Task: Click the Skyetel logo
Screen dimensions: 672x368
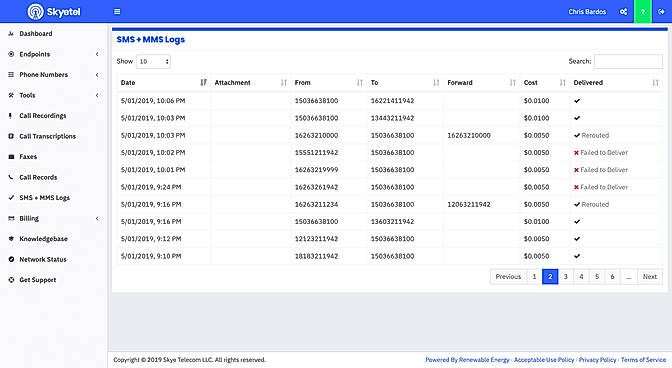Action: (54, 12)
